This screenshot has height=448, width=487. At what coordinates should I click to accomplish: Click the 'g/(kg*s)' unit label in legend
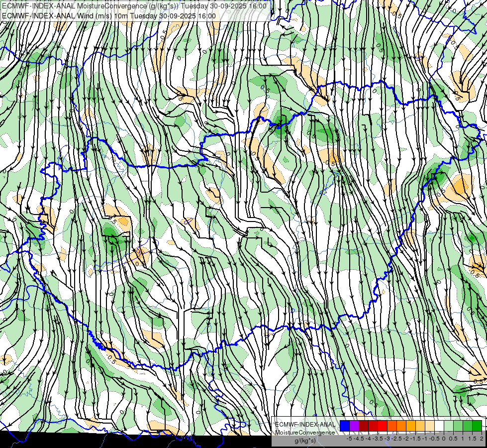tap(305, 441)
